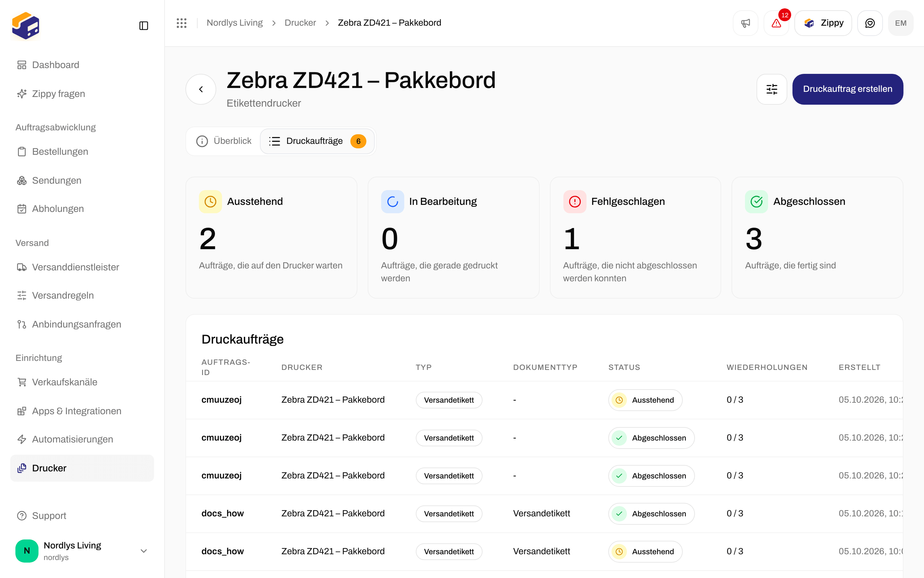Open the EM user avatar menu
Screen dimensions: 924x578
[x=901, y=23]
